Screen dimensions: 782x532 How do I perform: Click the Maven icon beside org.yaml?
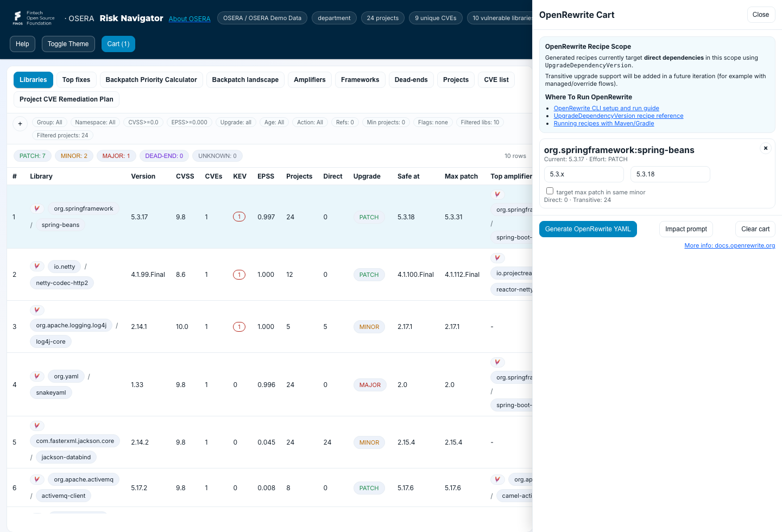[37, 376]
